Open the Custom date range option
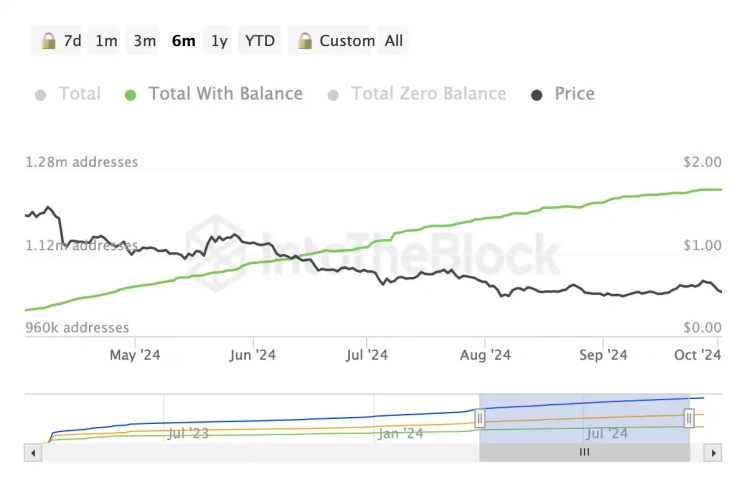 tap(345, 41)
